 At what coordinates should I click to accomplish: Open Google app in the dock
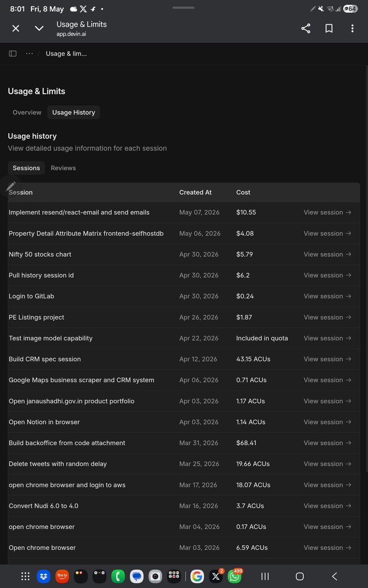197,576
